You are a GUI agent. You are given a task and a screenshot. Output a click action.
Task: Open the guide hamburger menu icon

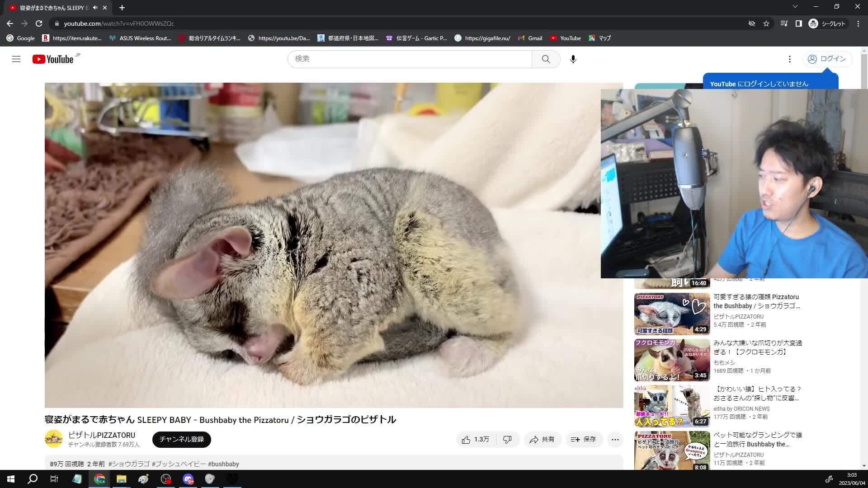click(x=16, y=59)
